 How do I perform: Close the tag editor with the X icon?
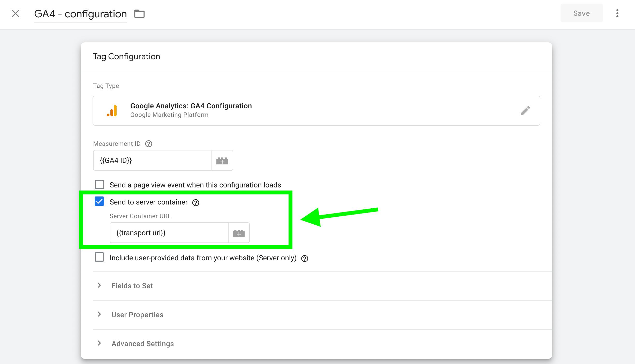[x=16, y=13]
